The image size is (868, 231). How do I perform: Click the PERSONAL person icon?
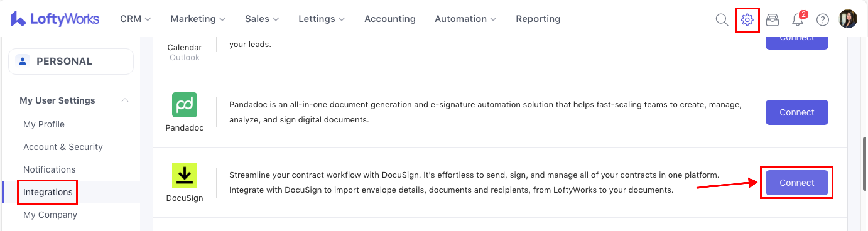23,61
